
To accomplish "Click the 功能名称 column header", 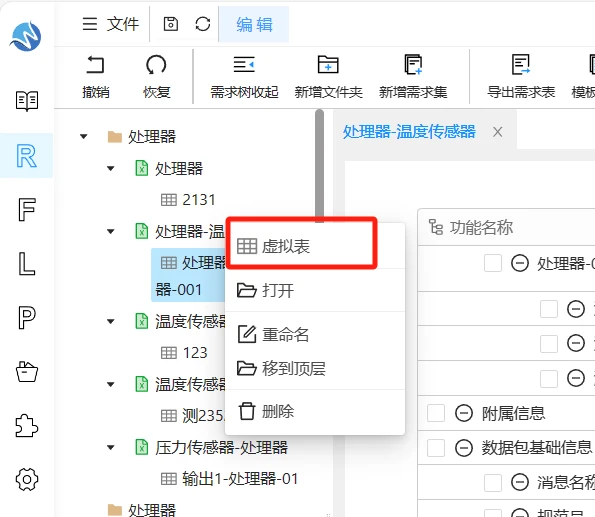I will (x=481, y=227).
